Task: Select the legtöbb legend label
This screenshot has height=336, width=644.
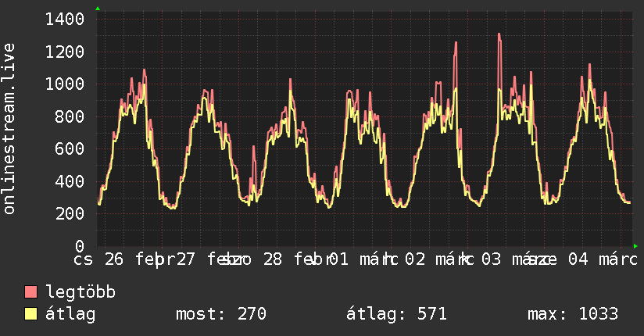Action: click(80, 291)
